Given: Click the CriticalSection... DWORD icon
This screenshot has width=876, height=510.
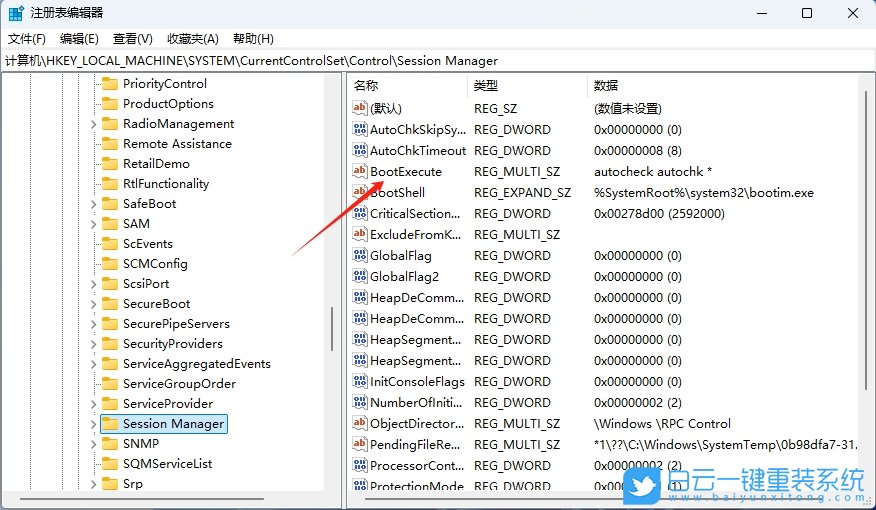Looking at the screenshot, I should pos(360,213).
